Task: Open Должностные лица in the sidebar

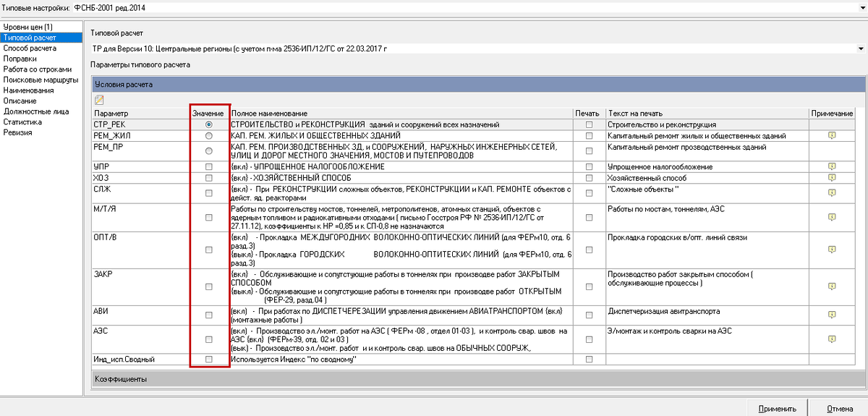Action: [36, 111]
